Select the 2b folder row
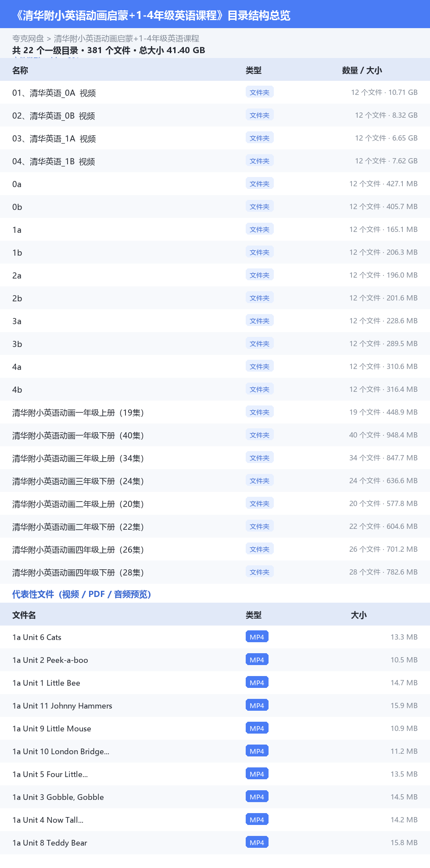The image size is (430, 868). (215, 298)
